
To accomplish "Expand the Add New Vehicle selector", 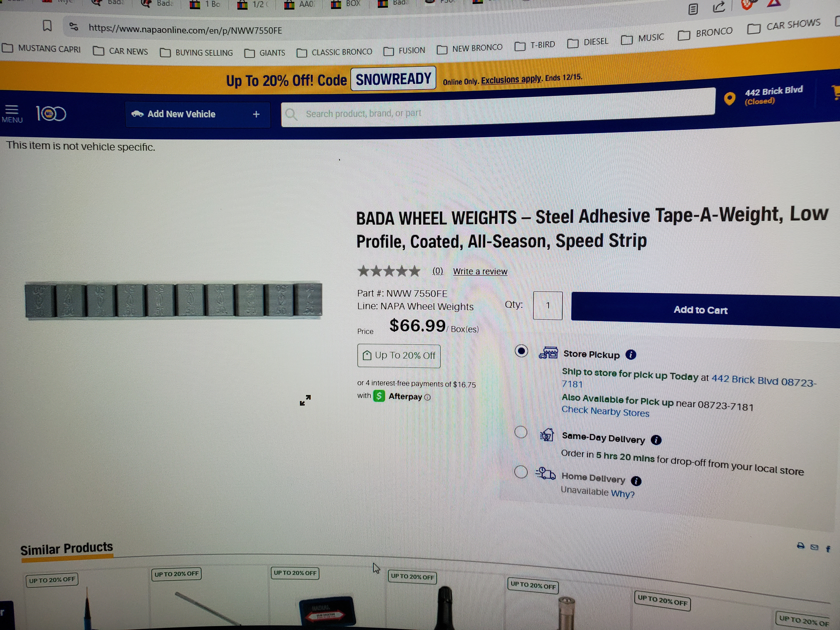I will tap(197, 114).
